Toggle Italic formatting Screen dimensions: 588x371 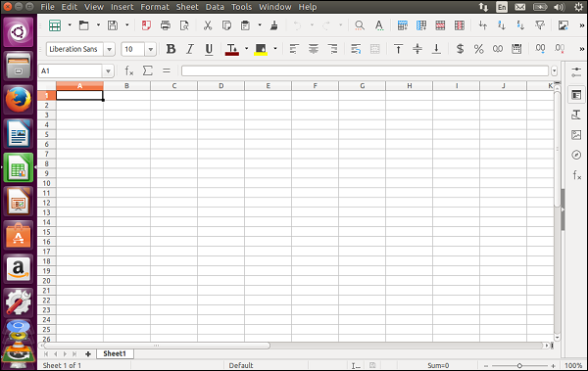coord(190,49)
